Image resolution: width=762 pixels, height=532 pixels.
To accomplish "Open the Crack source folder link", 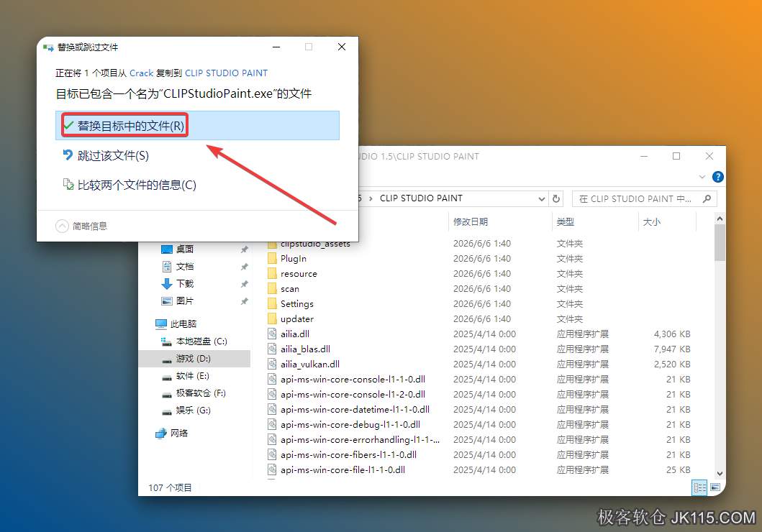I will tap(142, 73).
